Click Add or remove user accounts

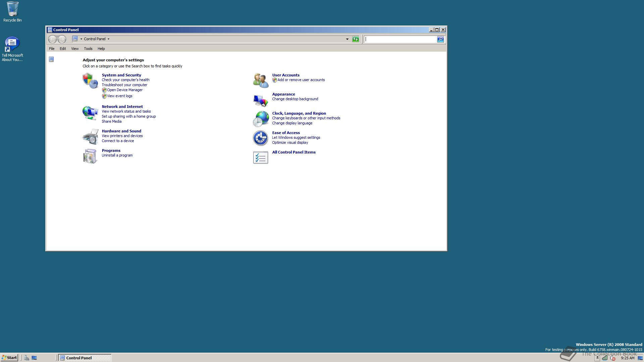coord(301,80)
